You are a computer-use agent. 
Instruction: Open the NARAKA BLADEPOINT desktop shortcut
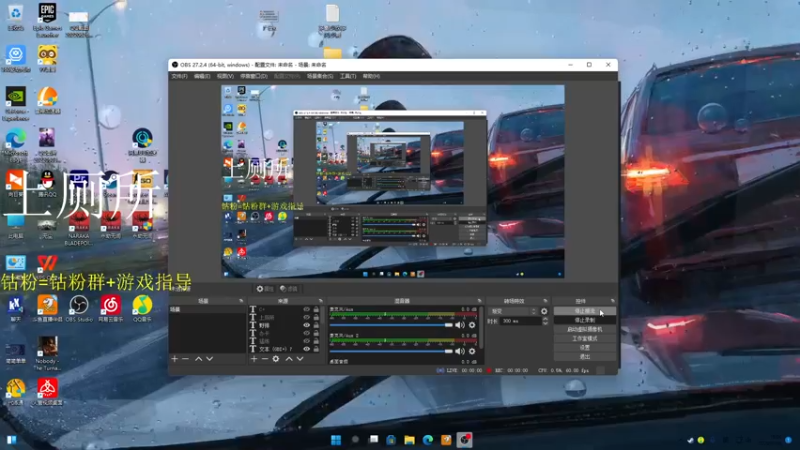[78, 229]
